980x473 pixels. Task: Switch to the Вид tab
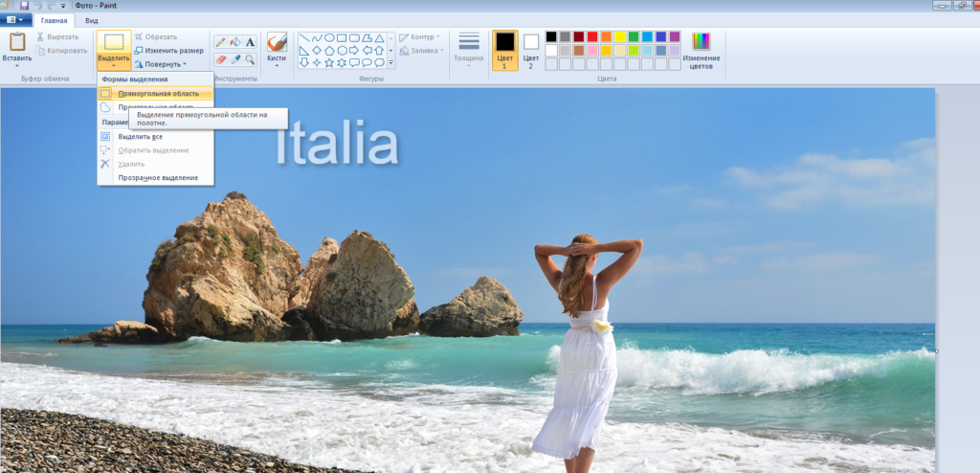[91, 20]
